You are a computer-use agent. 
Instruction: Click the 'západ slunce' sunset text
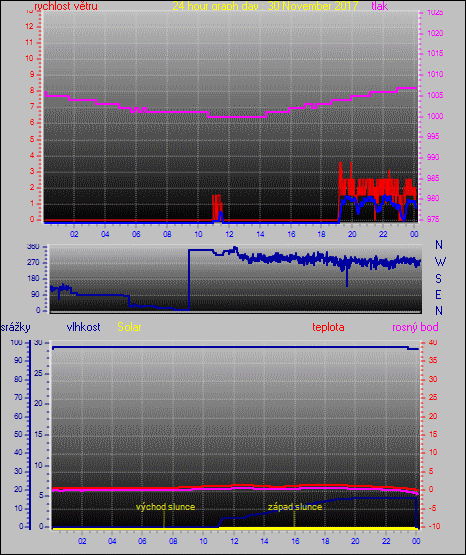coord(295,507)
